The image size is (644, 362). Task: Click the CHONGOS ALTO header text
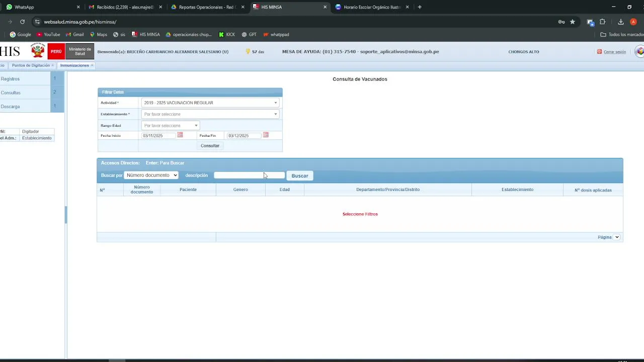point(524,52)
